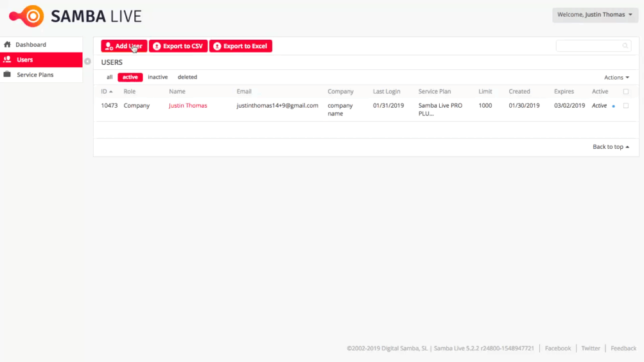Click the Users sidebar icon
This screenshot has width=644, height=362.
[8, 60]
